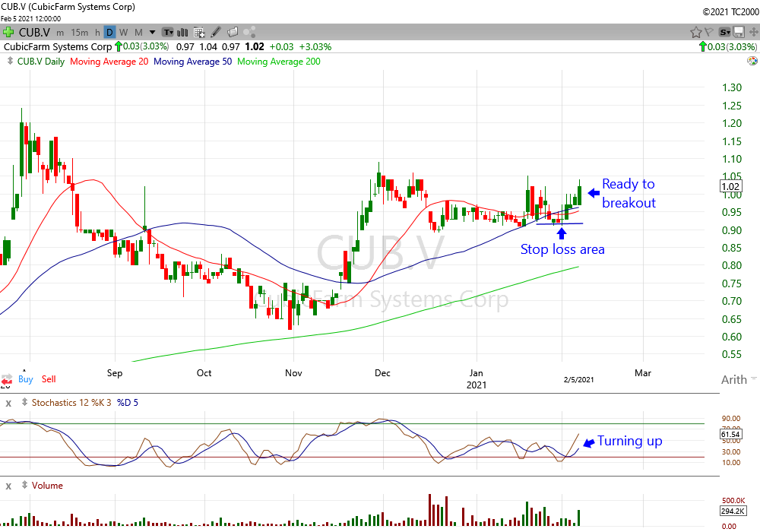The image size is (760, 532).
Task: Click the color palette icon
Action: pyautogui.click(x=752, y=61)
